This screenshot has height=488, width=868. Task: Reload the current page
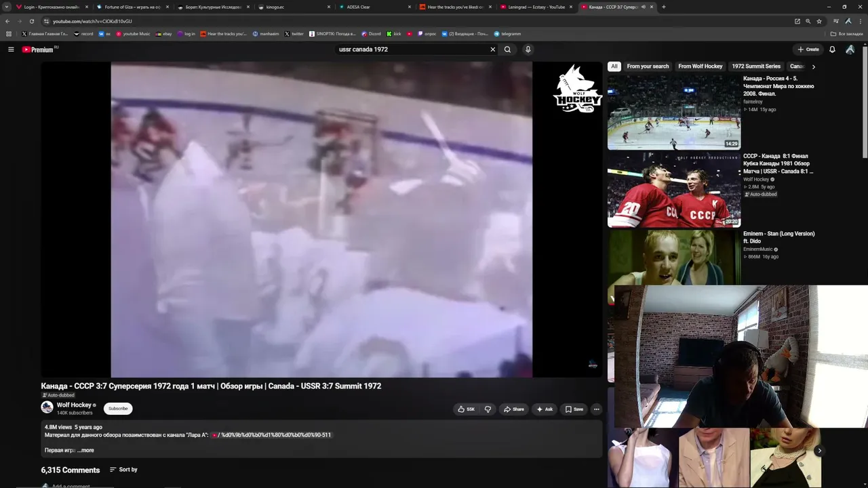point(31,21)
